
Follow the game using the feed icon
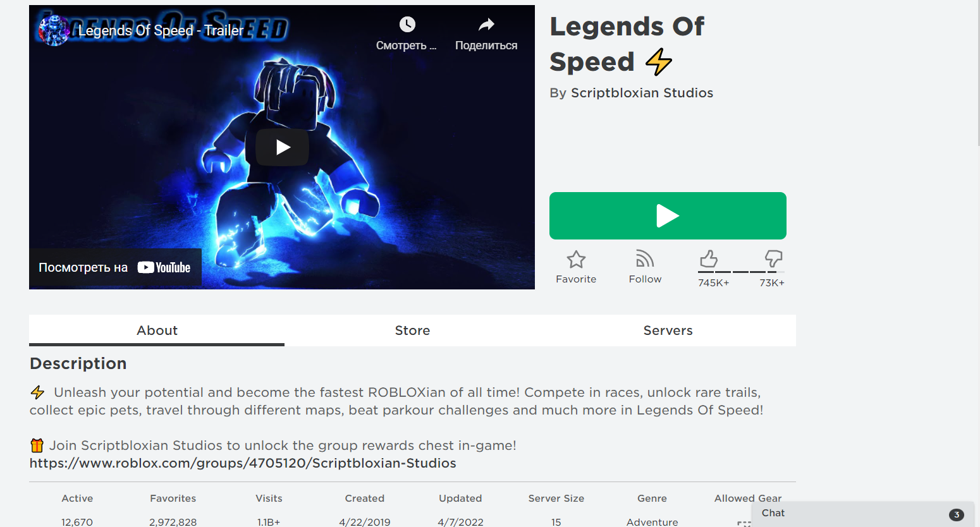[645, 259]
